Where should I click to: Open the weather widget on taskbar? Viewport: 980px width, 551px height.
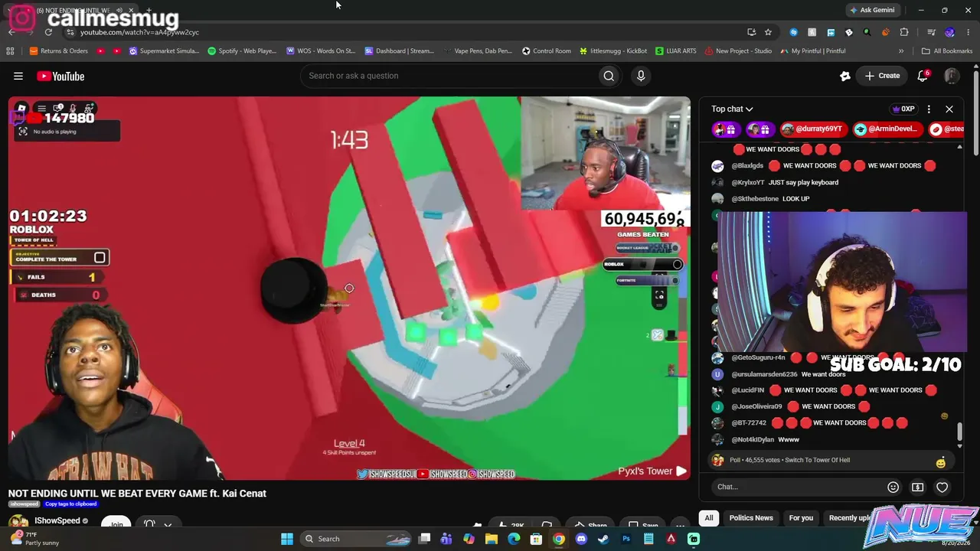(x=34, y=539)
